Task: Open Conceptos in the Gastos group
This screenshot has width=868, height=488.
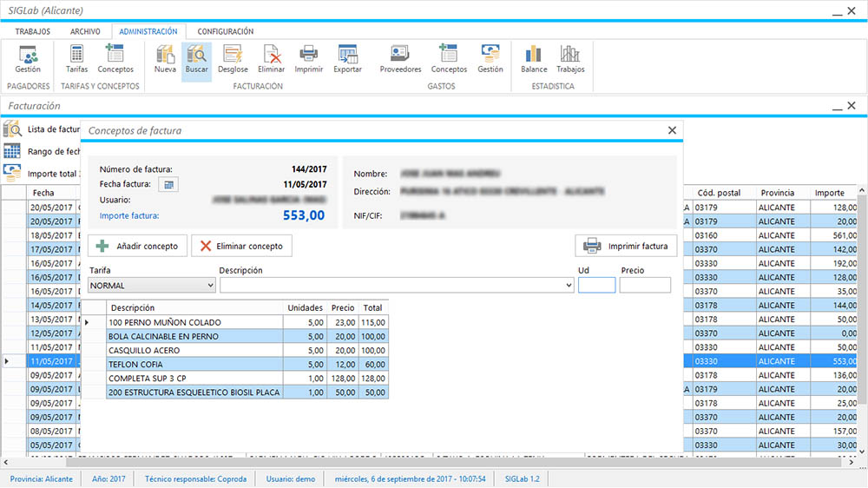Action: [449, 59]
